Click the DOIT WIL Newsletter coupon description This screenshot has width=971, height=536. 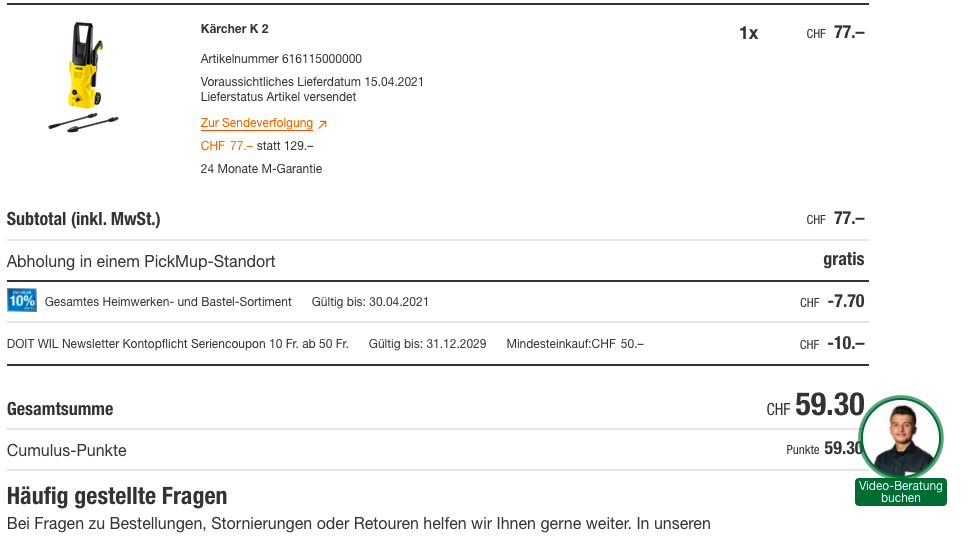pos(177,344)
